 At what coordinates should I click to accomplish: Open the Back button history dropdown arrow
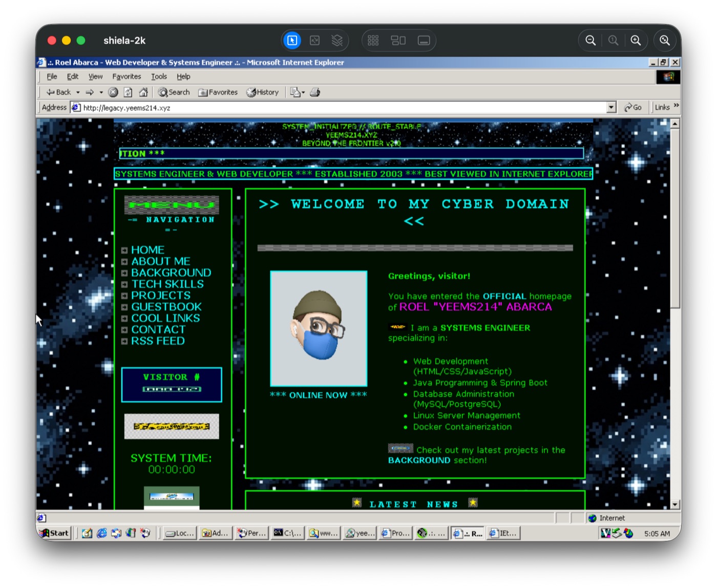(x=78, y=93)
